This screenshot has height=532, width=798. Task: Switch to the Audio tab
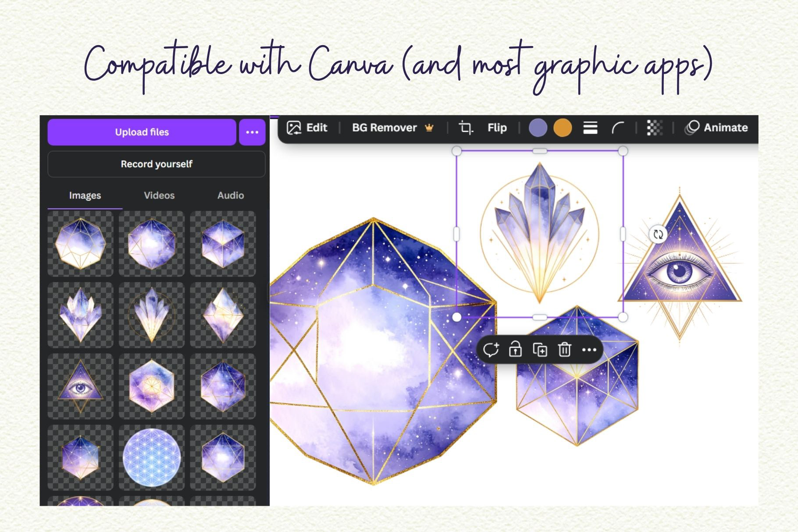[x=231, y=195]
